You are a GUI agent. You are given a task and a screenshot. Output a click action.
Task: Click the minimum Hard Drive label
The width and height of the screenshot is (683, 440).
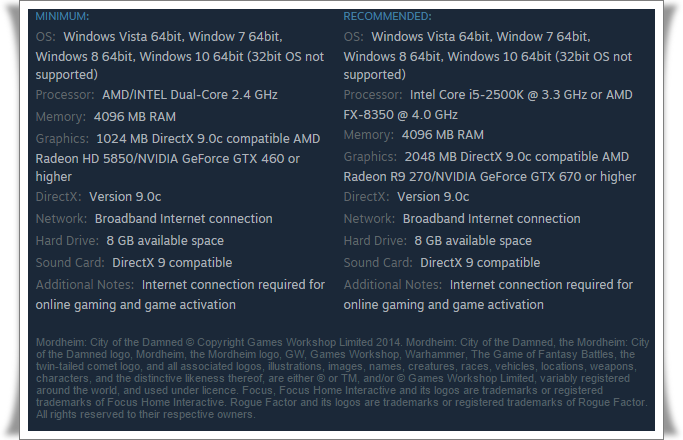coord(67,241)
